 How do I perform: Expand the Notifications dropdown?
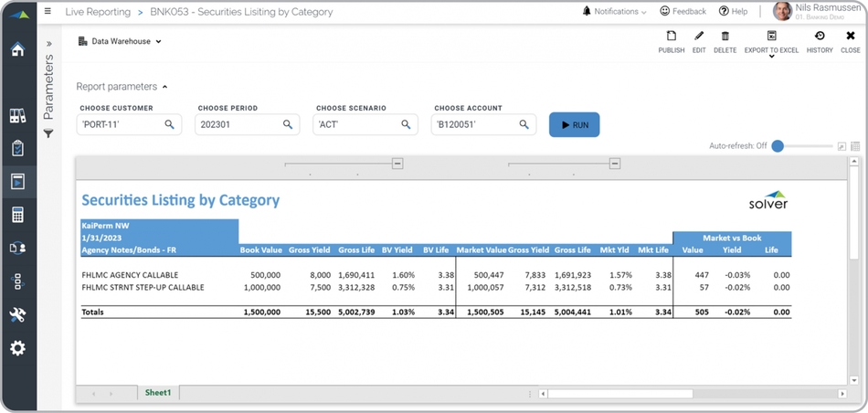(614, 12)
